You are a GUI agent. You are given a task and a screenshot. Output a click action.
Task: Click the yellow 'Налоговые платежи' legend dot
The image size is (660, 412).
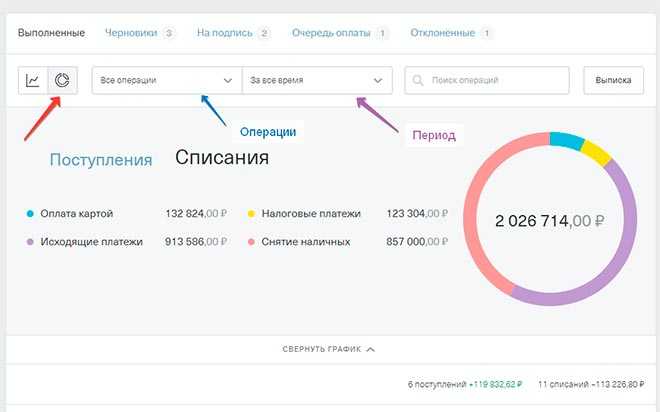tap(251, 214)
